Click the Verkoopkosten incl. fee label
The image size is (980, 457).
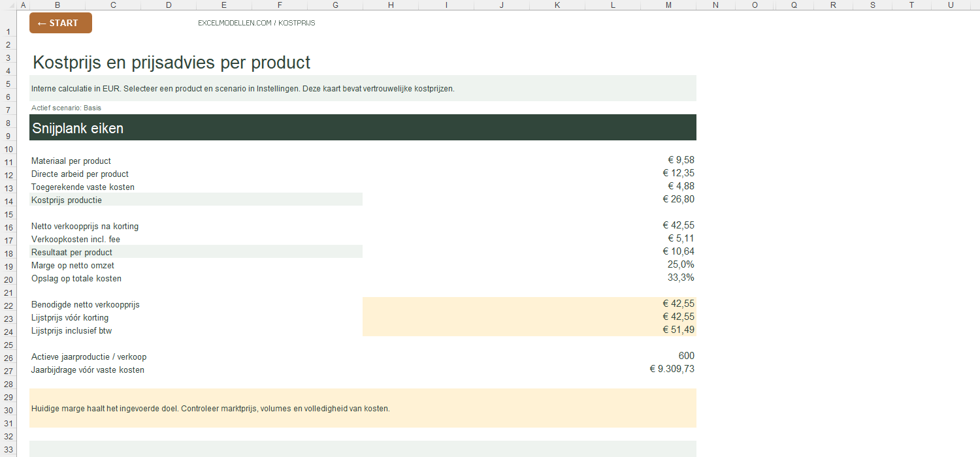click(x=76, y=239)
